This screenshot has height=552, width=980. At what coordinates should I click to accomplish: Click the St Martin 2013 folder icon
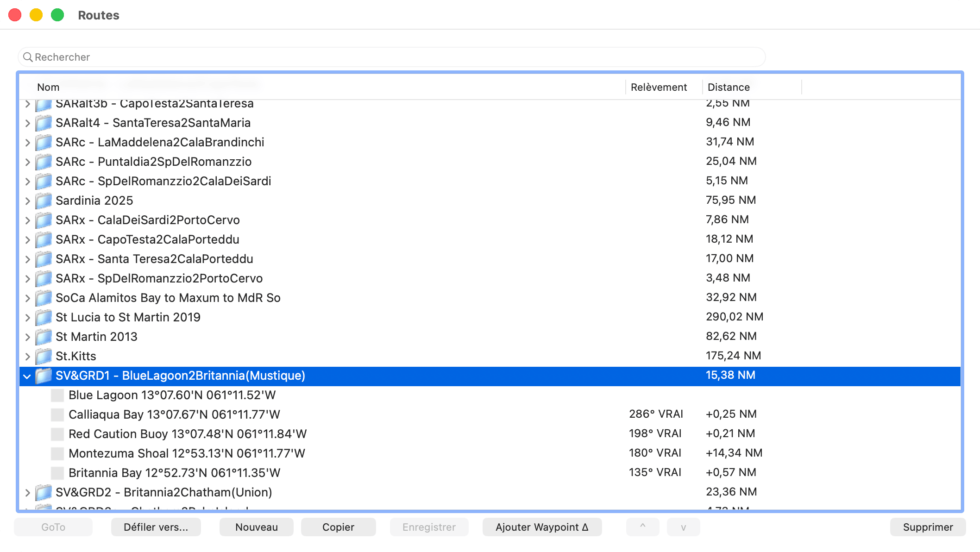tap(44, 337)
